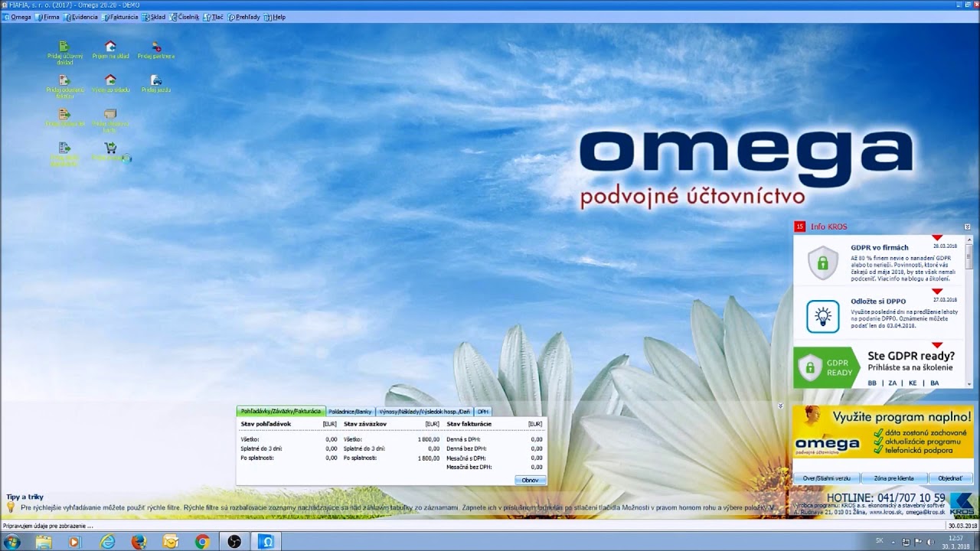Open checklist document shortcut in bottom row

[x=64, y=148]
